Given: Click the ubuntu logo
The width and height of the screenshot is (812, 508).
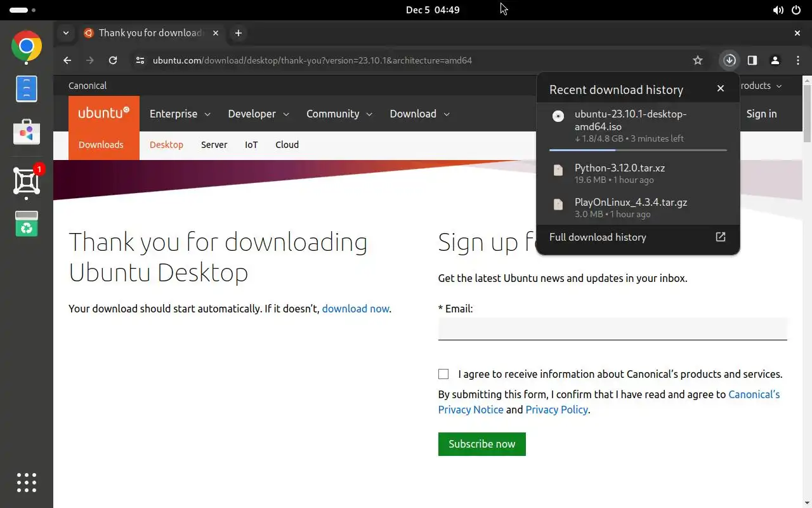Looking at the screenshot, I should [x=104, y=114].
